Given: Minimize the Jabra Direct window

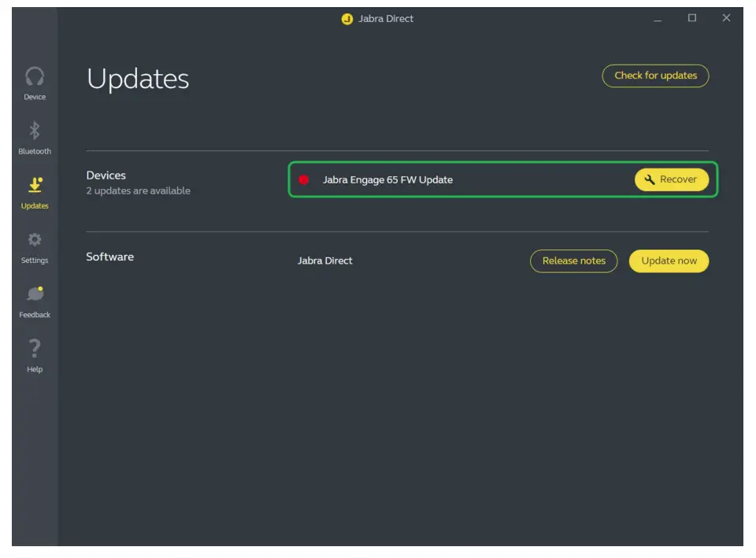Looking at the screenshot, I should pos(658,18).
